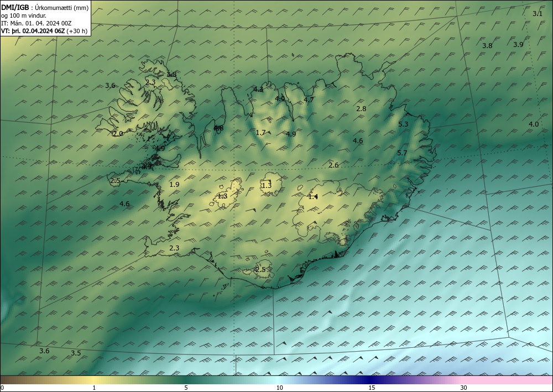This screenshot has width=553, height=392.
Task: Click the 'IT: Mán. 01. 04. 2024 00Z' line
Action: (36, 23)
